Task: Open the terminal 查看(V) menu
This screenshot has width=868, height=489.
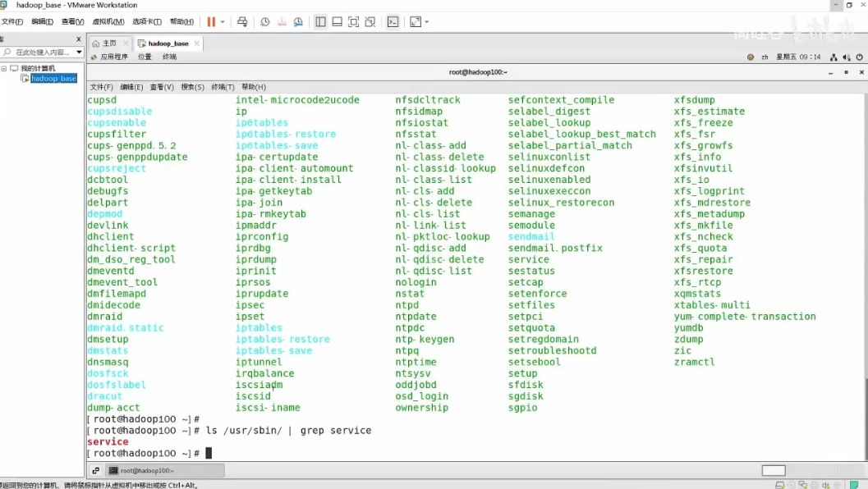Action: coord(162,87)
